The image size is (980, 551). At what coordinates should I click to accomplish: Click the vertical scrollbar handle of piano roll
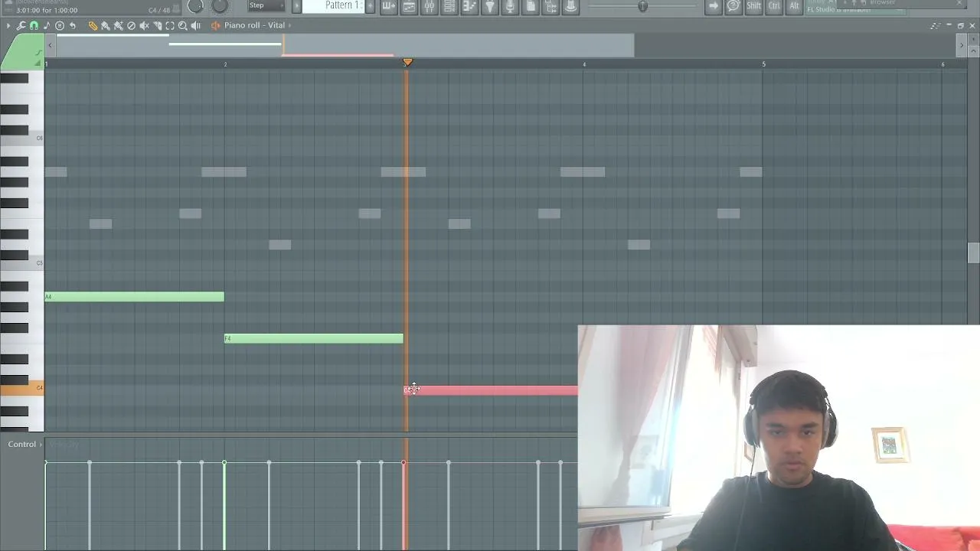tap(973, 253)
